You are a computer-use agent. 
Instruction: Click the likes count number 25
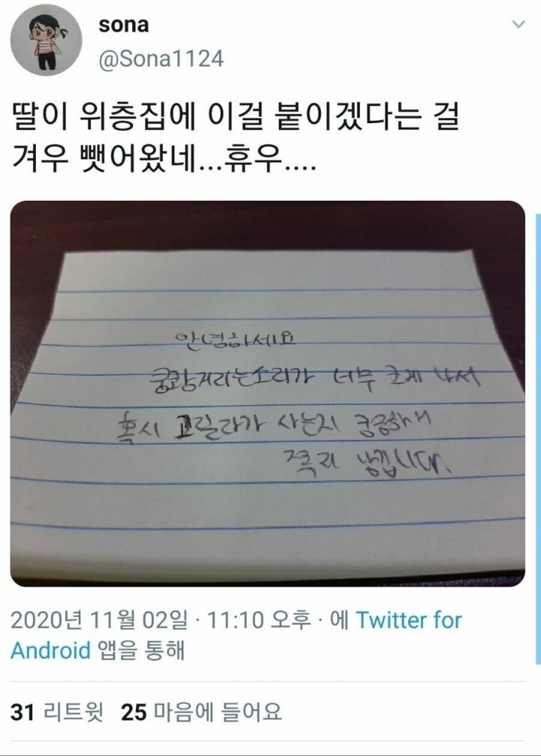[x=134, y=712]
